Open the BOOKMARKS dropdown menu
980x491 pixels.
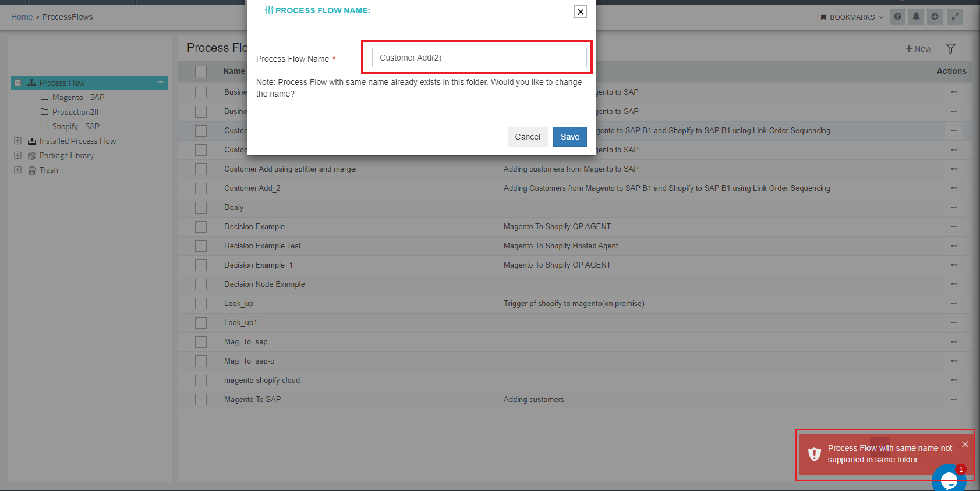(852, 17)
